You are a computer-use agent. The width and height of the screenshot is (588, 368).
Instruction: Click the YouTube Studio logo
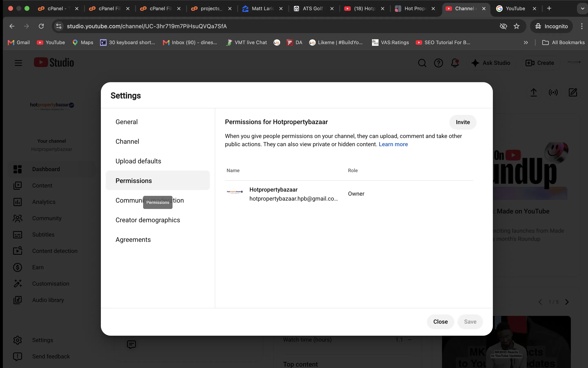pyautogui.click(x=54, y=63)
